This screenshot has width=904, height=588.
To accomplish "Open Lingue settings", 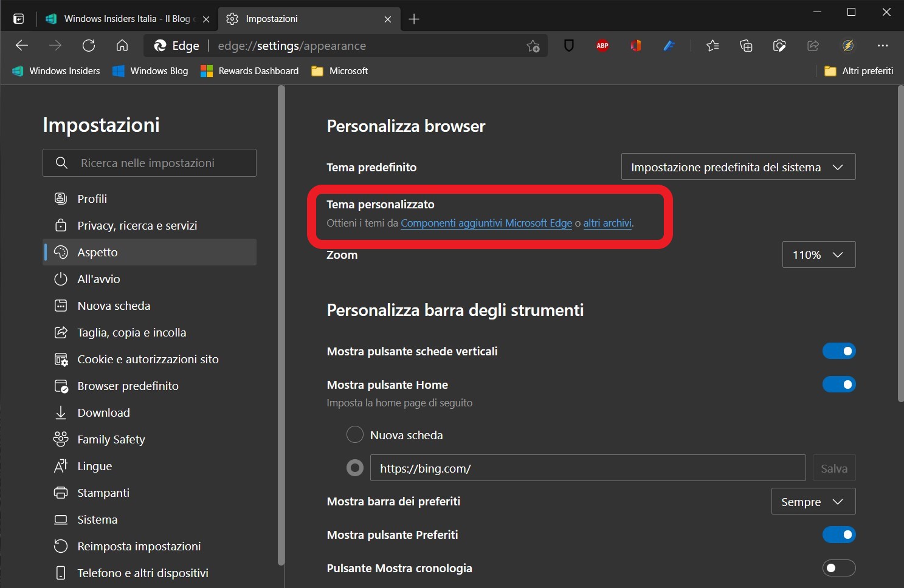I will (150, 466).
